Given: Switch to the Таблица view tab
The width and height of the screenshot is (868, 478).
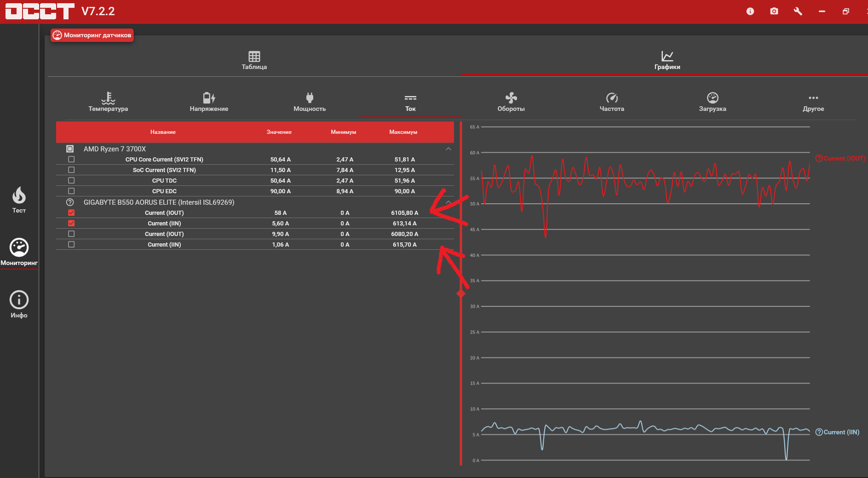Looking at the screenshot, I should 254,60.
